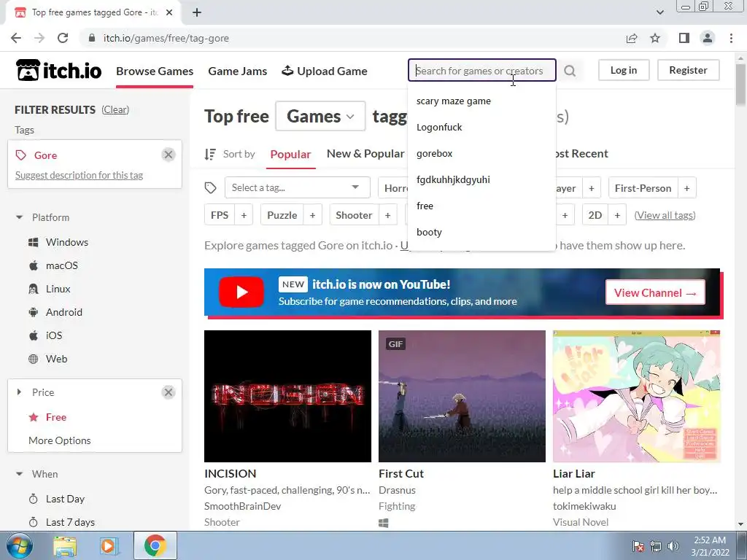
Task: Open the Liar Liar game thumbnail
Action: [636, 396]
